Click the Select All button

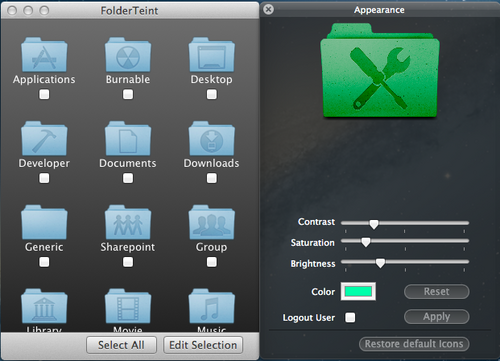point(121,345)
